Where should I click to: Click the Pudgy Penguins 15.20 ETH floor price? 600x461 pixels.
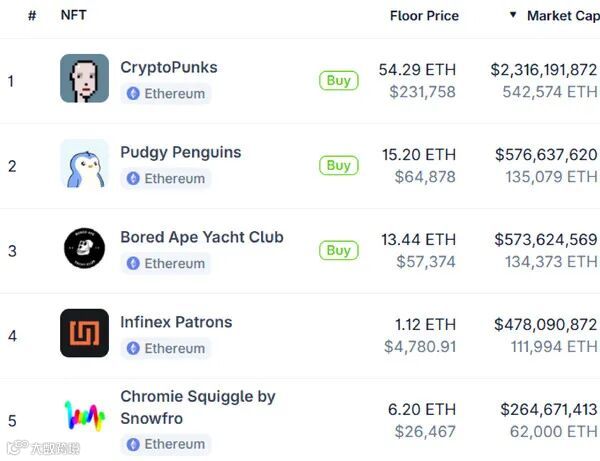click(x=418, y=155)
